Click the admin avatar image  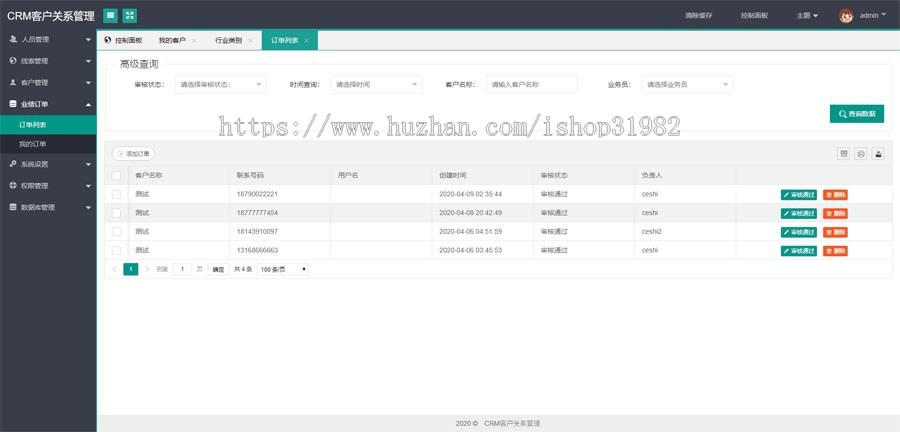[846, 15]
